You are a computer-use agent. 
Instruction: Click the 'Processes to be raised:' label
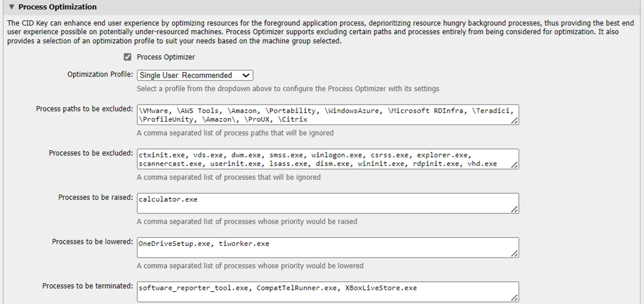[96, 197]
